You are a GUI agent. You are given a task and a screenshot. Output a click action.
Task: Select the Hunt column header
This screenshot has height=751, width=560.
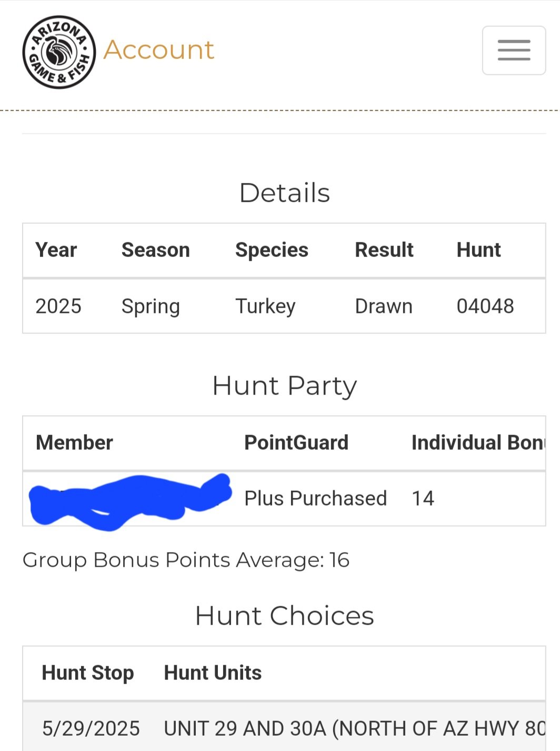tap(478, 250)
